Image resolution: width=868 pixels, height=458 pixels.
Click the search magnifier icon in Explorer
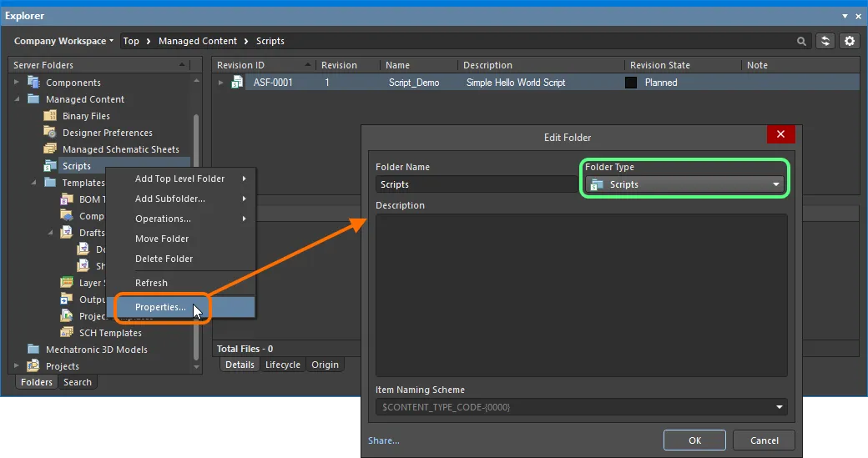point(801,41)
